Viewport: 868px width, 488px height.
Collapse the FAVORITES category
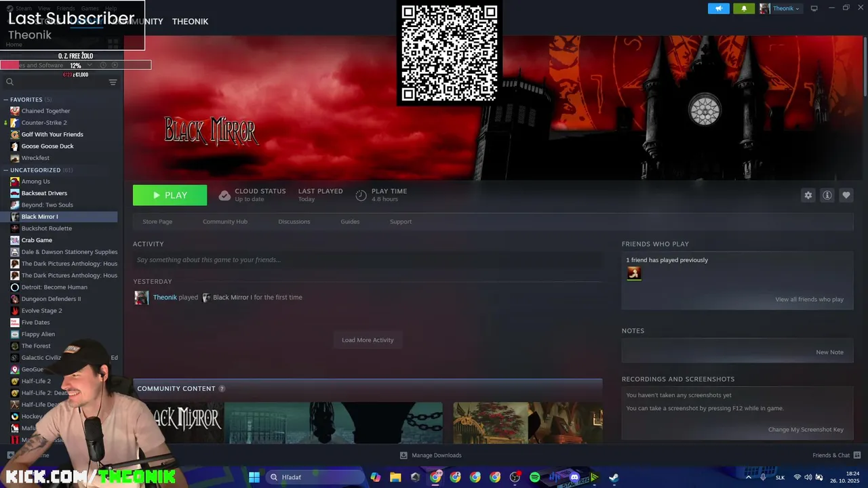[5, 100]
